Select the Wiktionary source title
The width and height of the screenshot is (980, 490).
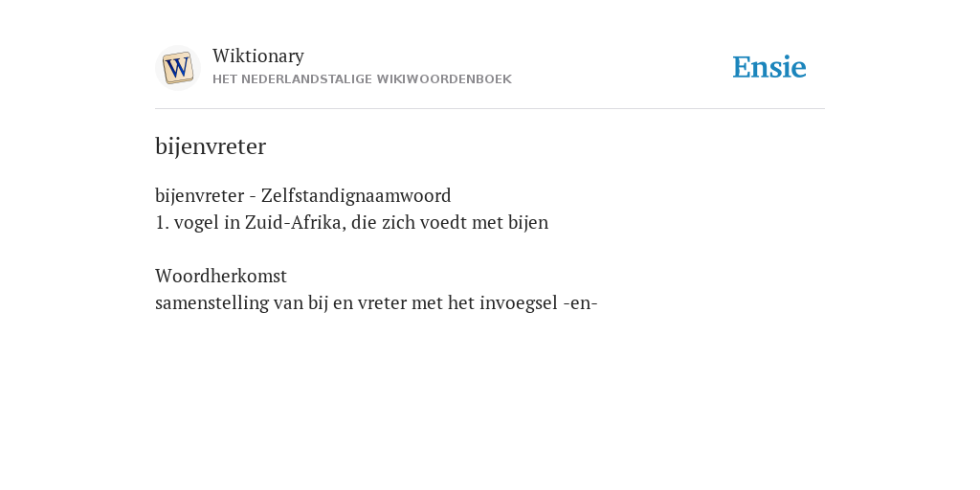[258, 56]
